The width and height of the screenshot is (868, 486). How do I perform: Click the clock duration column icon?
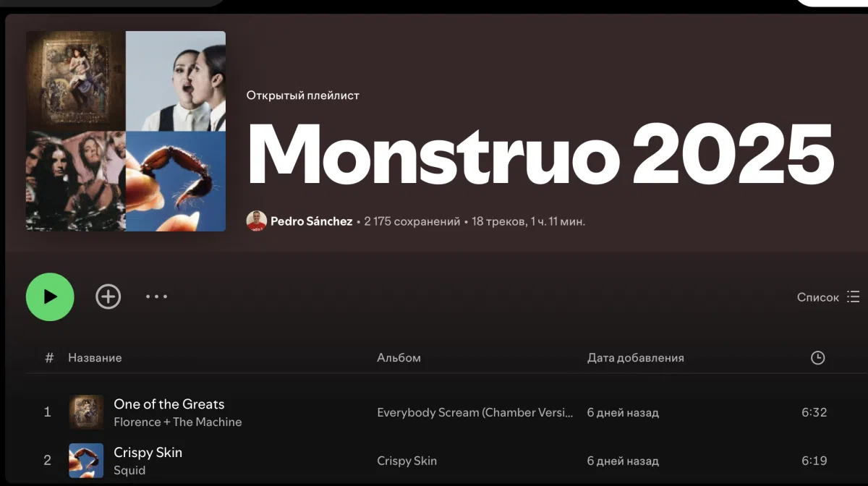[x=817, y=358]
